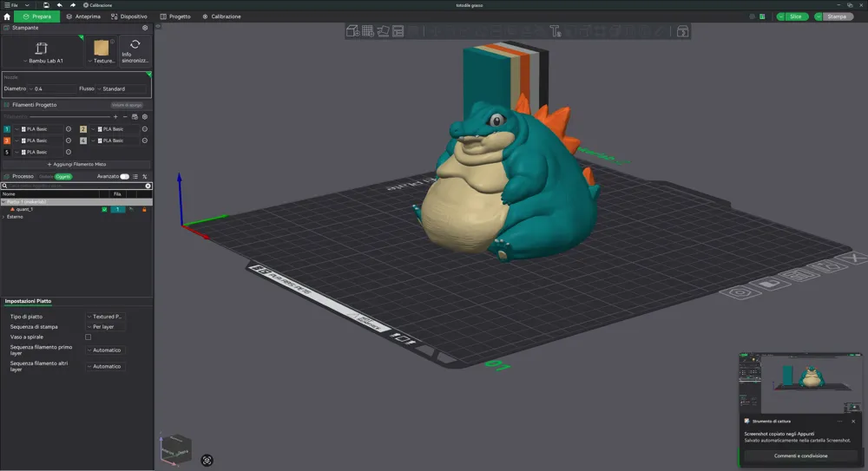Click Aggiungi Filamento Misto button

76,165
